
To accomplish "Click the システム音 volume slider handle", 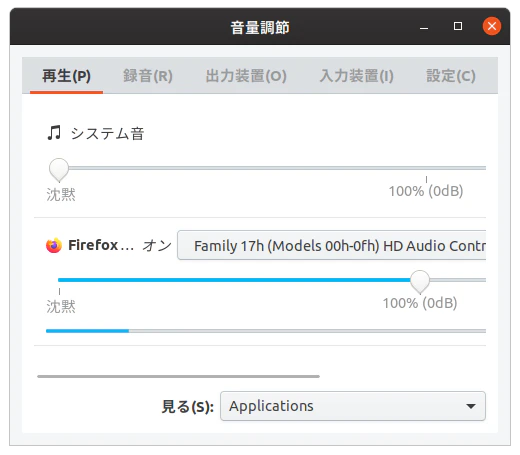I will point(59,170).
